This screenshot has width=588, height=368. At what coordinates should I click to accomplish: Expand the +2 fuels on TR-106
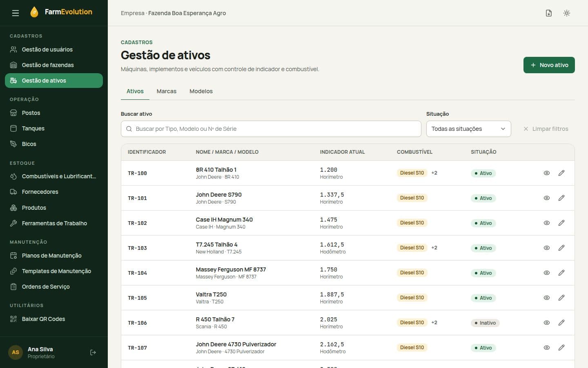click(434, 323)
